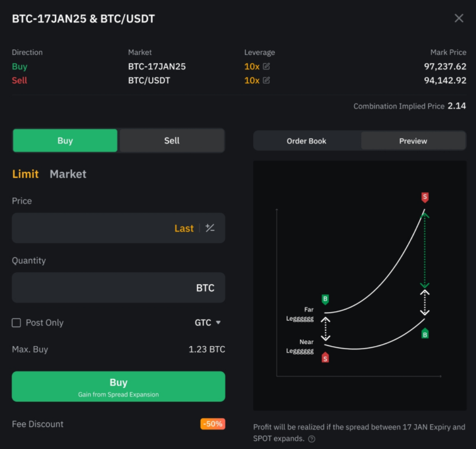Click green B marker at lower right curve
The width and height of the screenshot is (476, 449).
(x=425, y=334)
